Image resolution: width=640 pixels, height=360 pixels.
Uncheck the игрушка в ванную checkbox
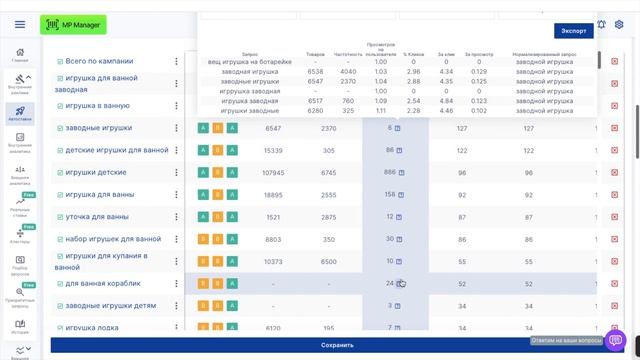click(60, 106)
